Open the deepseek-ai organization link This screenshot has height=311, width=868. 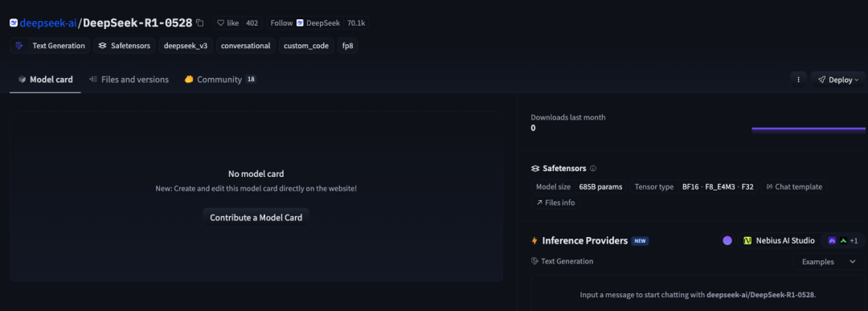pos(48,23)
